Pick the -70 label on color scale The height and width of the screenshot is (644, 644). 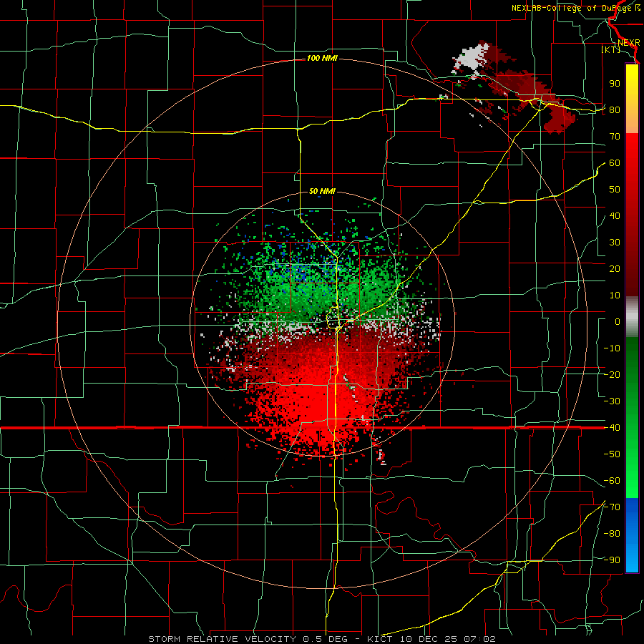coord(612,507)
